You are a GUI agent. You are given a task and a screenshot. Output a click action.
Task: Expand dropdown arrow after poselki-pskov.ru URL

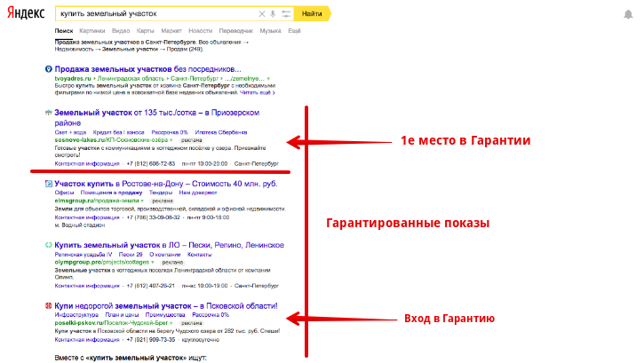[x=171, y=323]
